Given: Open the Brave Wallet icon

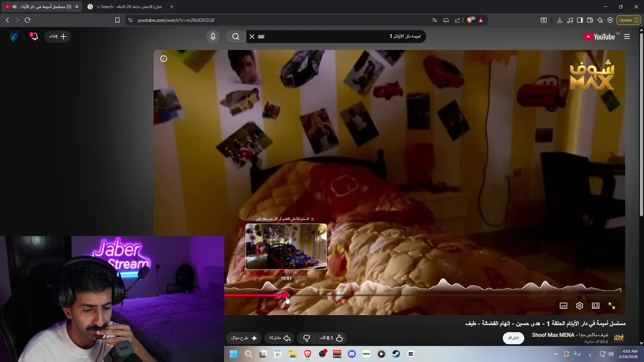Looking at the screenshot, I should point(590,20).
